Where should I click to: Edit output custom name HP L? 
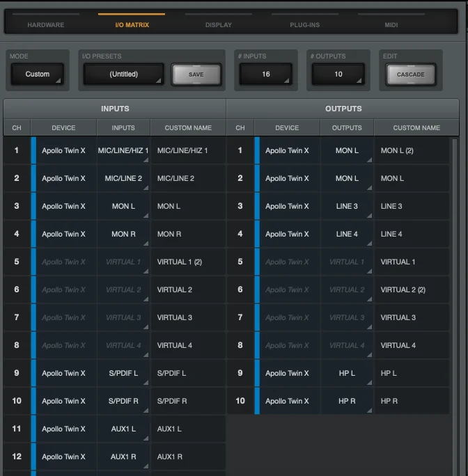[x=412, y=373]
